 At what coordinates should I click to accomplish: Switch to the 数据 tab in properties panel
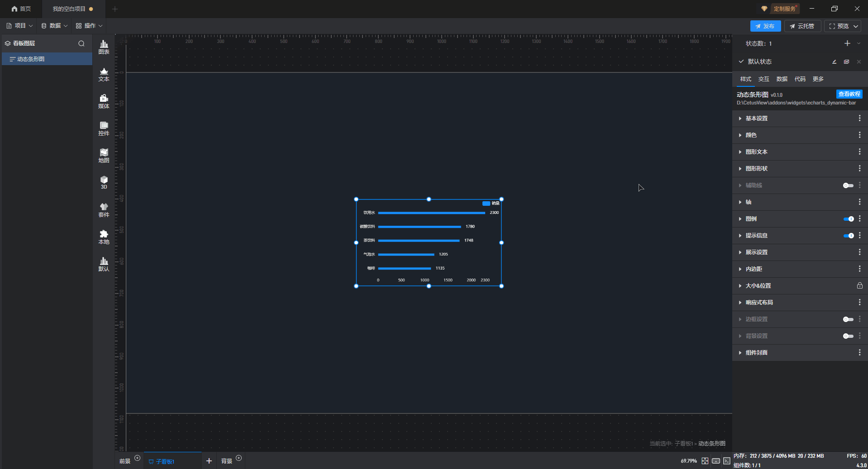[782, 79]
